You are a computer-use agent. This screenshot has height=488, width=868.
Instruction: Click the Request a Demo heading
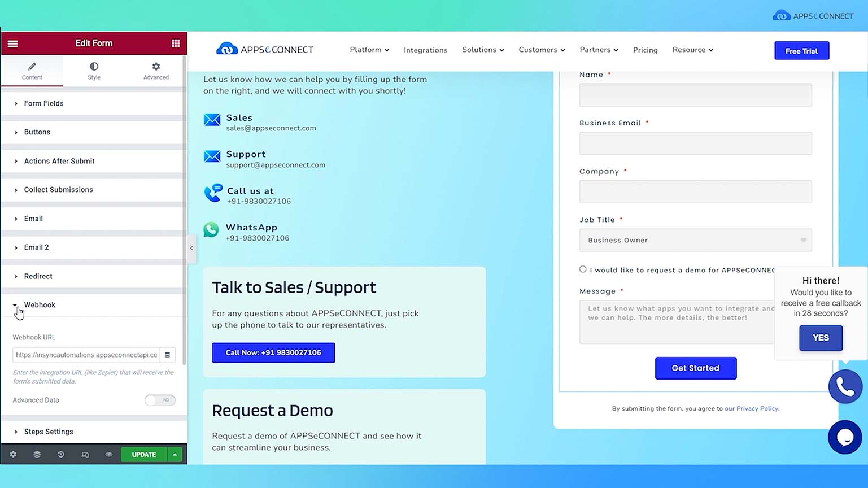click(x=272, y=411)
